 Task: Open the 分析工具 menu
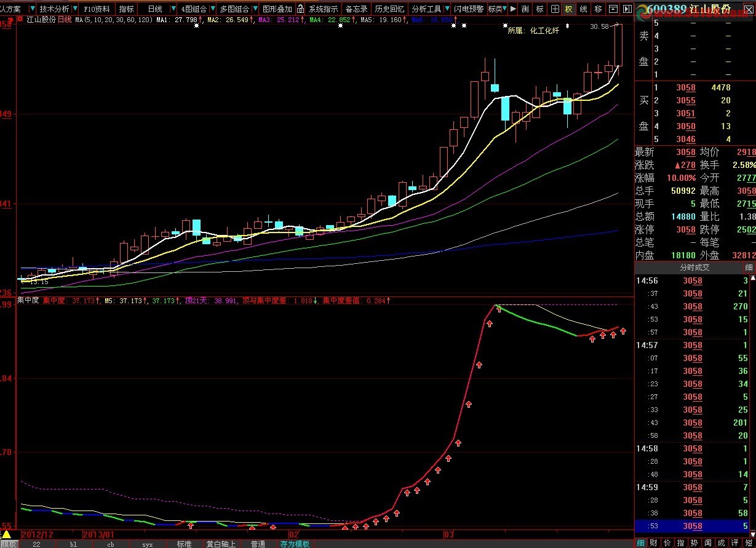[426, 9]
